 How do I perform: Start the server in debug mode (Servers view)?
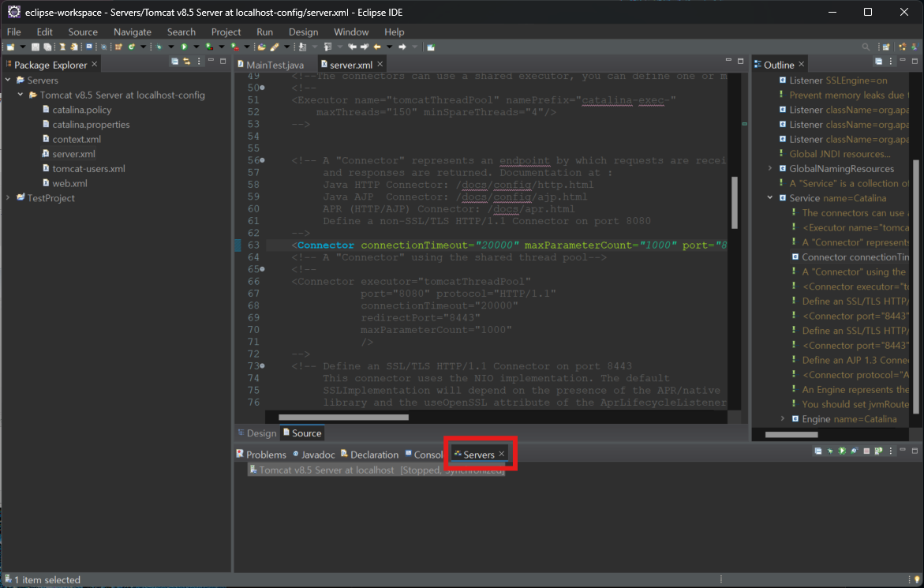[x=830, y=451]
